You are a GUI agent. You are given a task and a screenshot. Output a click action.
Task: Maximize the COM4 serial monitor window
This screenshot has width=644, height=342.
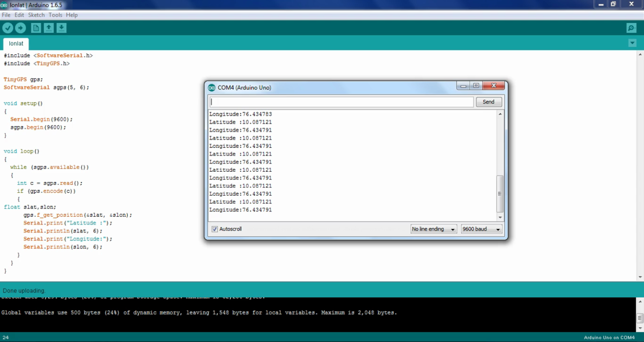click(x=476, y=86)
